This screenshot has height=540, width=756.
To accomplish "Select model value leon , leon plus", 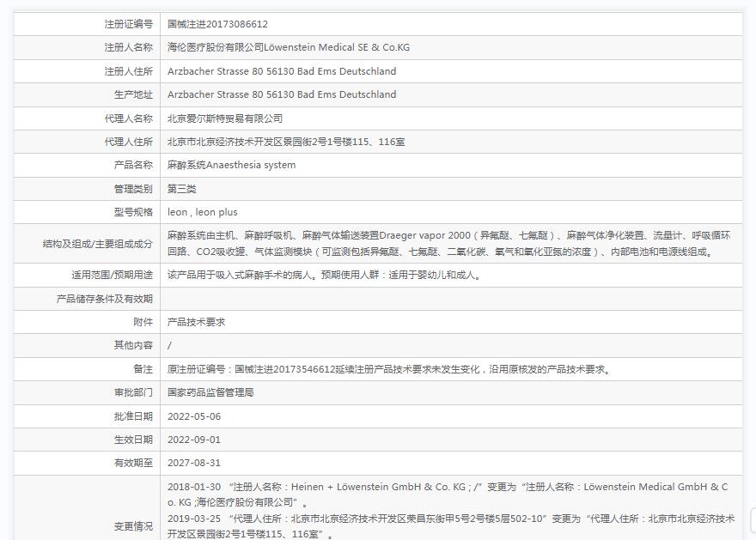I will click(x=203, y=212).
